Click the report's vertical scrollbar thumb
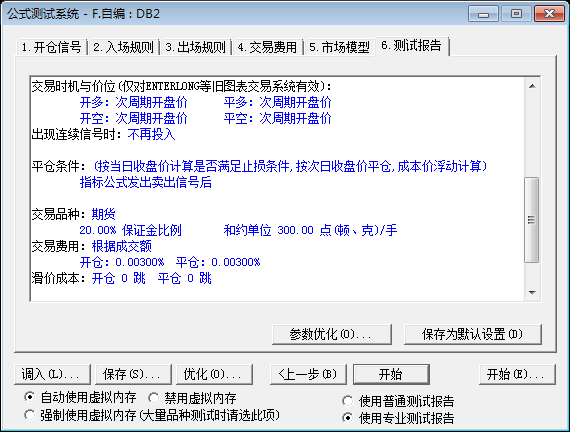Screen dimensions: 570x432 click(532, 220)
